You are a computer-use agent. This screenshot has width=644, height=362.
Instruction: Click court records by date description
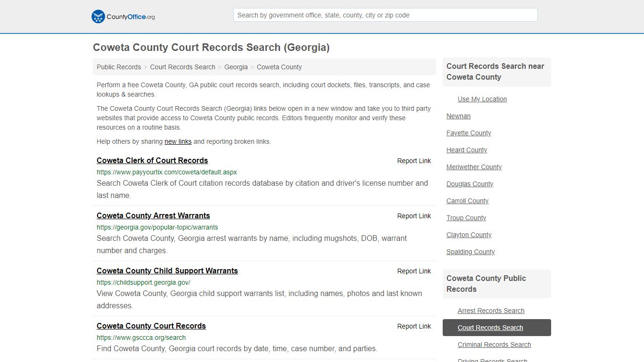[x=237, y=349]
